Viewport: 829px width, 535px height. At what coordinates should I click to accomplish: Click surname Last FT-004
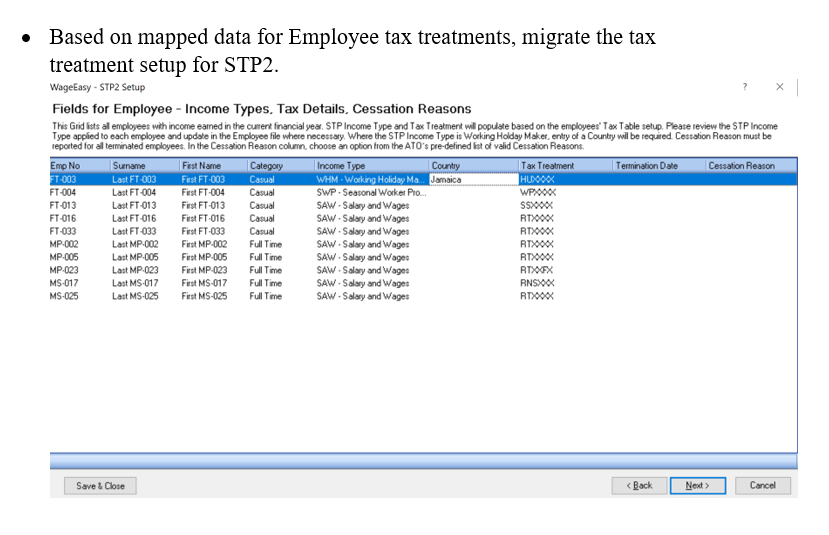134,192
